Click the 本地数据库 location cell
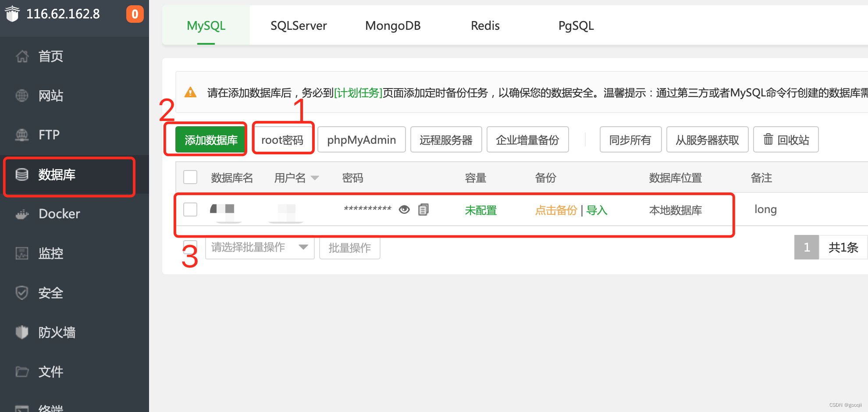 coord(676,210)
